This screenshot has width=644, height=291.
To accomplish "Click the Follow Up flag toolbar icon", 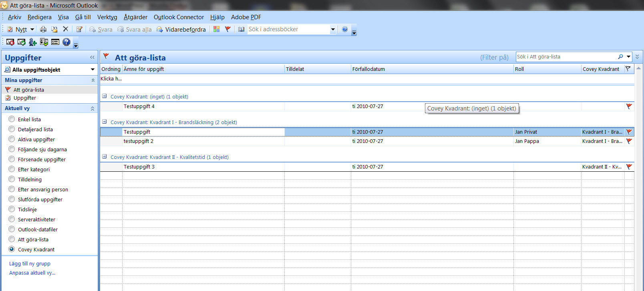I will click(x=228, y=29).
